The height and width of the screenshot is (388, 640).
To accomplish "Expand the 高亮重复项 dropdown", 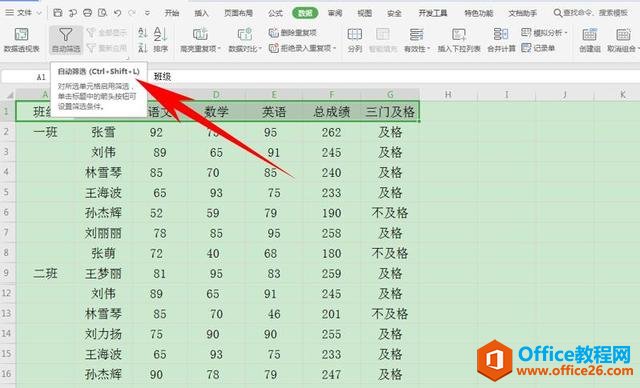I will tap(219, 49).
